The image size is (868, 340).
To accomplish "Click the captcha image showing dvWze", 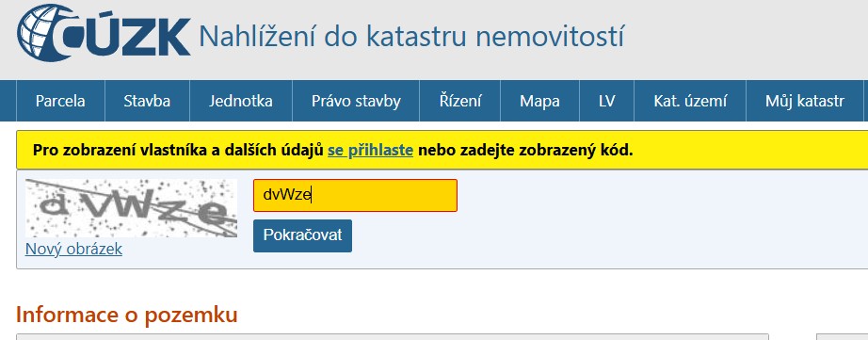I will pyautogui.click(x=131, y=208).
